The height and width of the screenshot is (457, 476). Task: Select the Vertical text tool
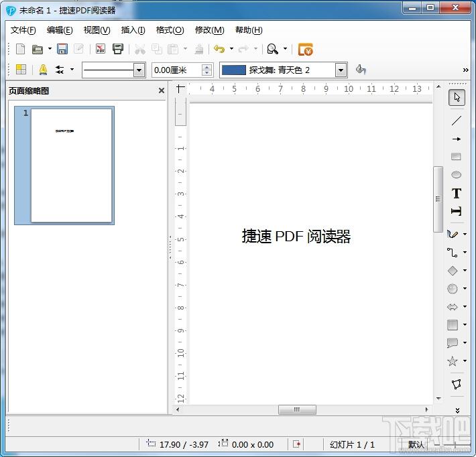tap(457, 211)
